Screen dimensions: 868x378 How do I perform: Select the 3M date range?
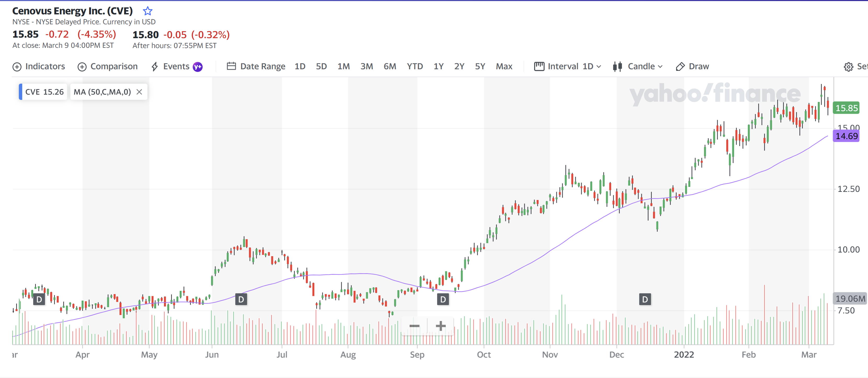pos(367,66)
